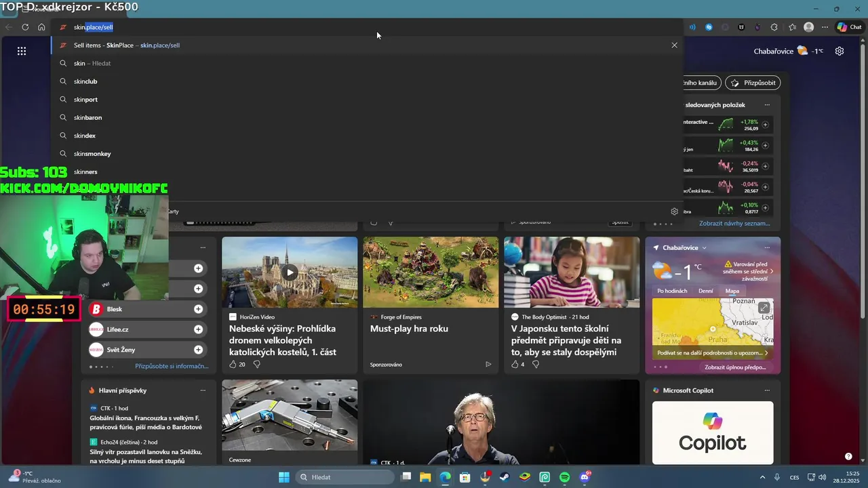Click the sponsored ad play arrow icon

(488, 365)
